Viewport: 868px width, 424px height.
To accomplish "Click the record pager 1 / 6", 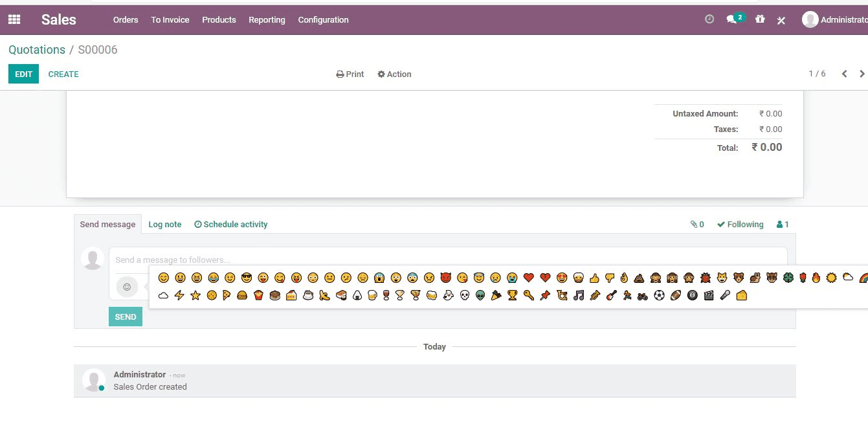I will [817, 74].
